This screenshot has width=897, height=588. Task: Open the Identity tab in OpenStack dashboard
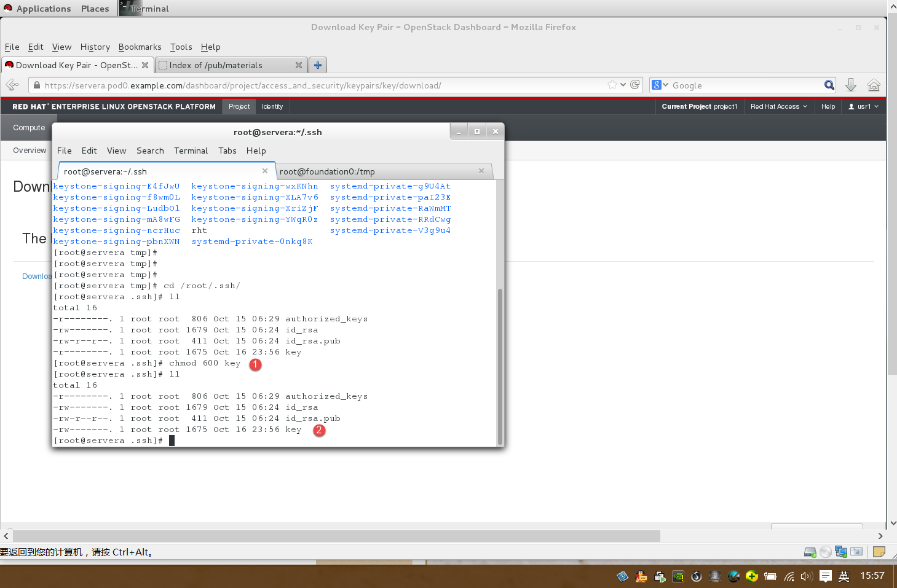point(272,106)
